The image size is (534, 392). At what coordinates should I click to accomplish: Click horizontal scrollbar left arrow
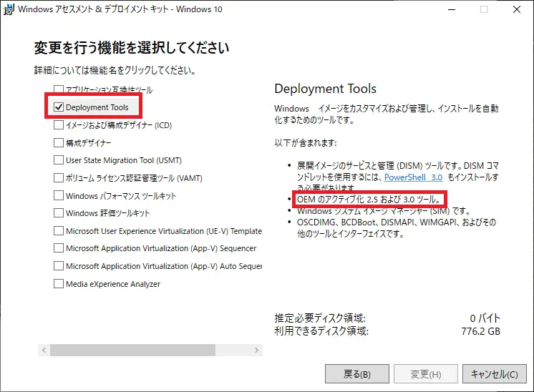point(44,350)
